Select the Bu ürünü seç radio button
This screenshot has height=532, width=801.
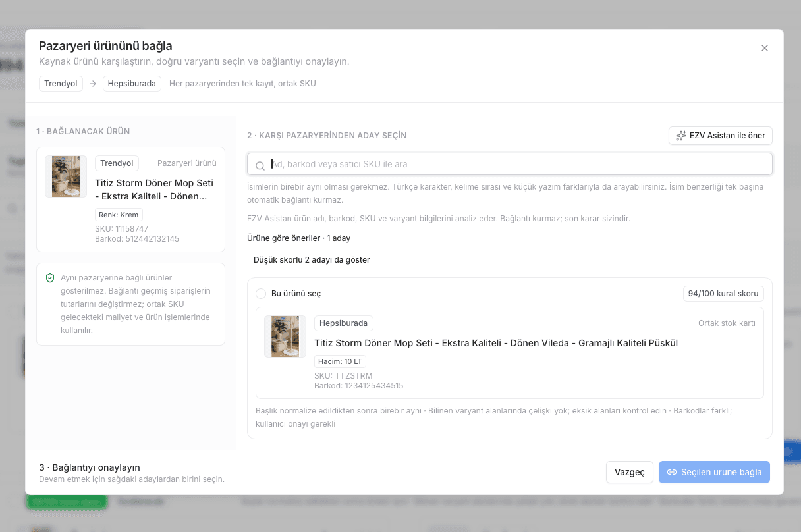[261, 294]
